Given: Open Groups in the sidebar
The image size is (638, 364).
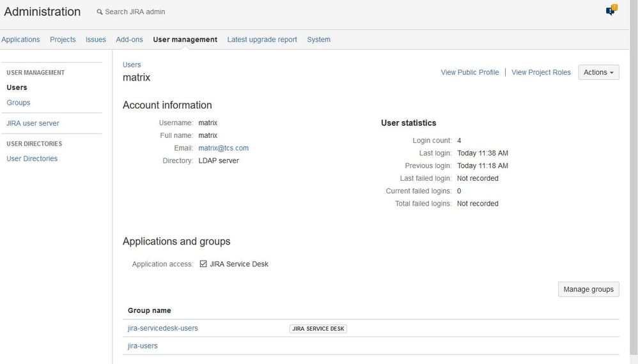Looking at the screenshot, I should (x=19, y=102).
